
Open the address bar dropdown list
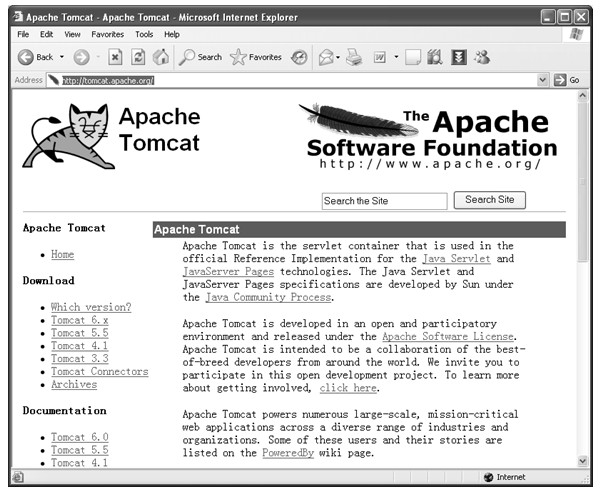(542, 80)
